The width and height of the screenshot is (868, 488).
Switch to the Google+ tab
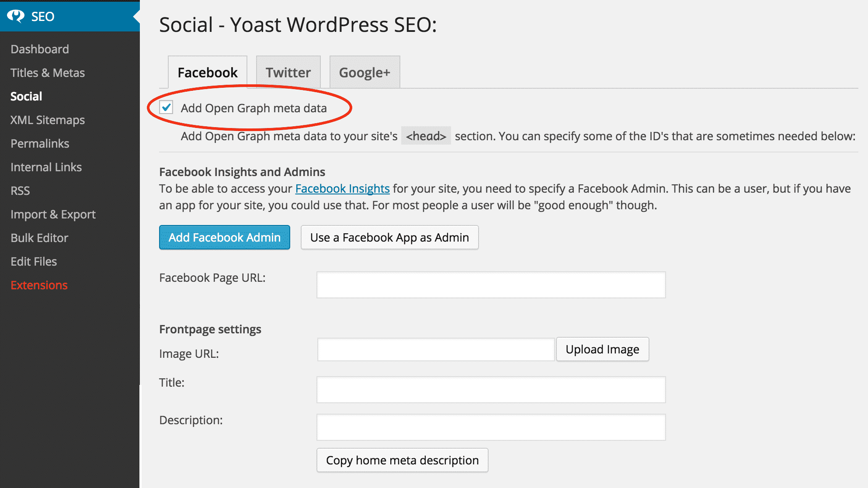pyautogui.click(x=365, y=72)
